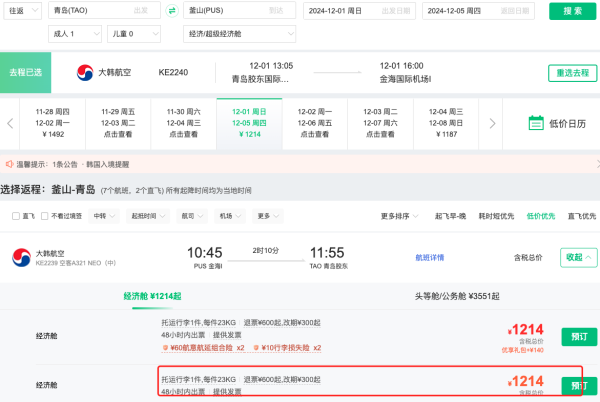Viewport: 600px width, 402px height.
Task: Click the ¥10 baggage loss insurance shield icon
Action: coord(256,348)
